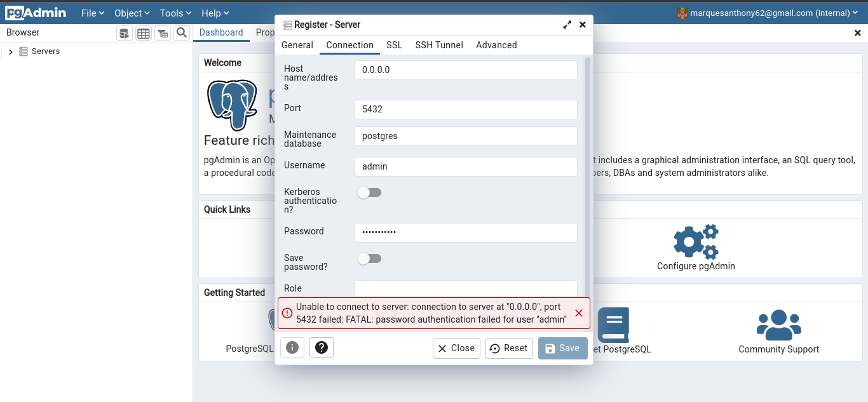Click the user avatar icon
868x402 pixels.
coord(683,13)
